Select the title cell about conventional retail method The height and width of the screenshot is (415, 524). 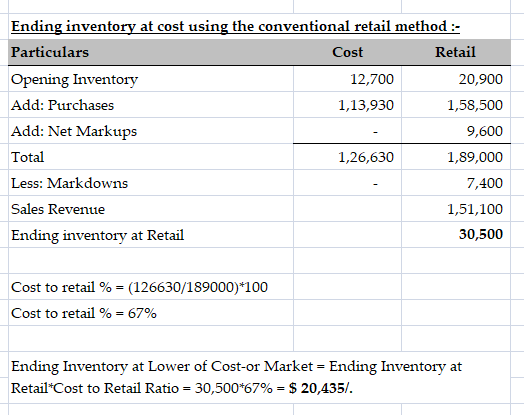(235, 26)
